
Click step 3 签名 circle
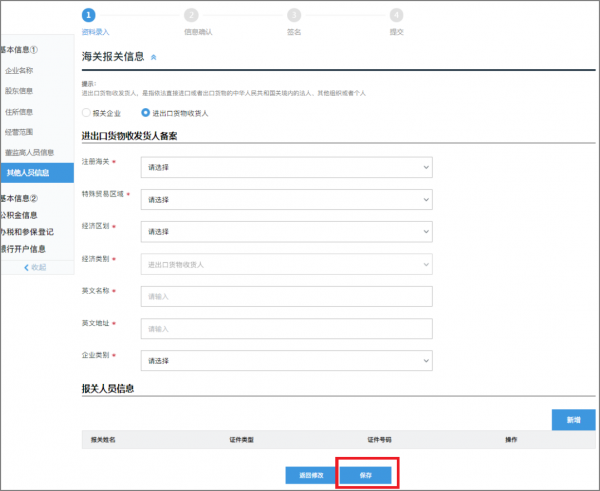tap(293, 15)
